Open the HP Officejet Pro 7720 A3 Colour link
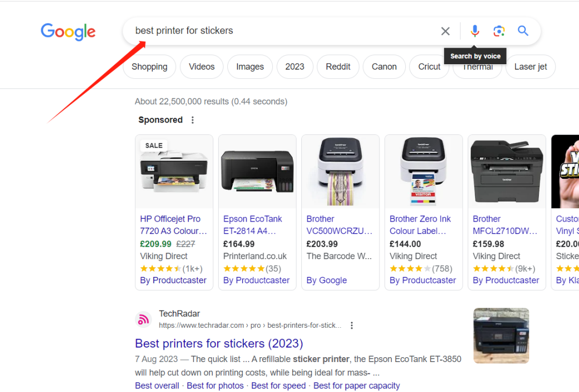579x392 pixels. (x=174, y=225)
